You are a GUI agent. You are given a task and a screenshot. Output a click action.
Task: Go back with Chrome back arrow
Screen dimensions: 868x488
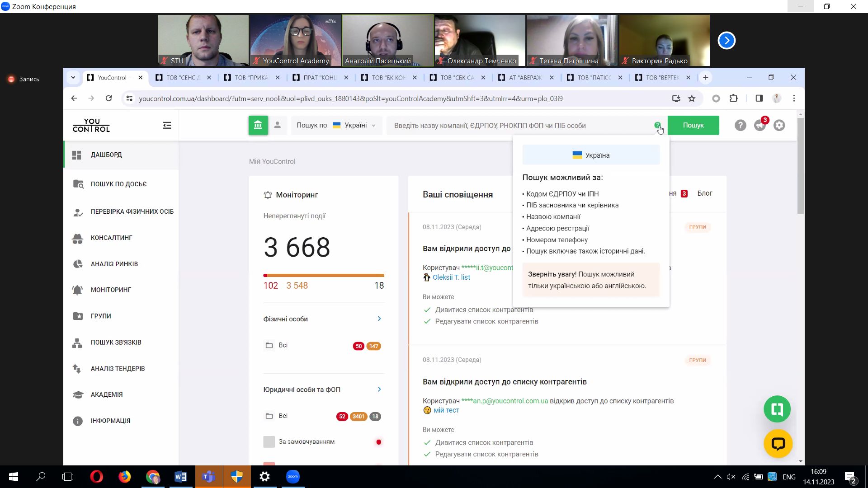click(x=74, y=99)
